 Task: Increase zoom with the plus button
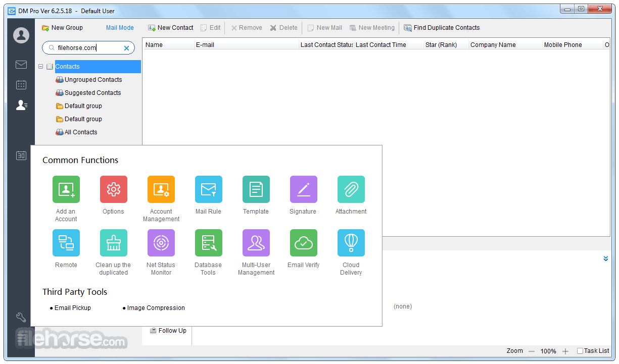(x=565, y=351)
